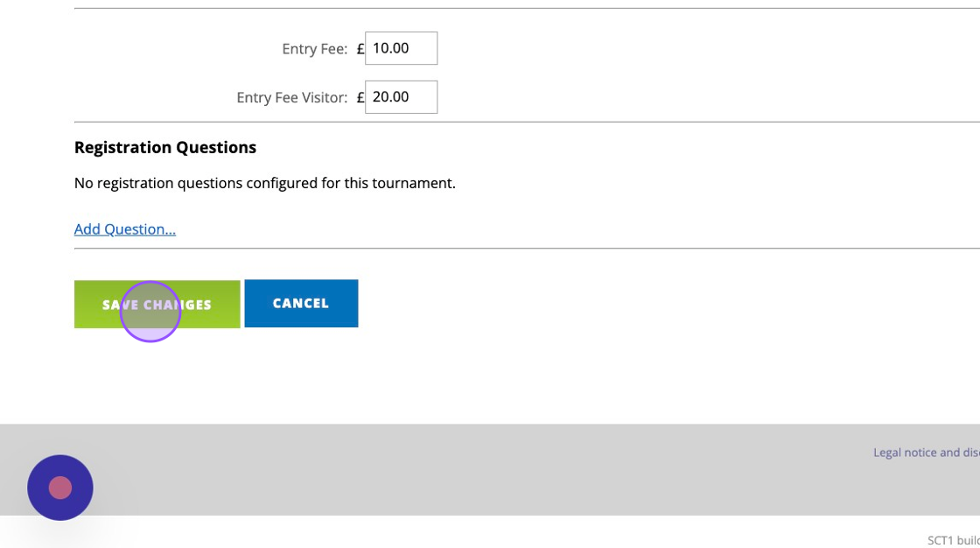Click the 'No registration questions configured' message
The width and height of the screenshot is (980, 548).
(x=264, y=183)
